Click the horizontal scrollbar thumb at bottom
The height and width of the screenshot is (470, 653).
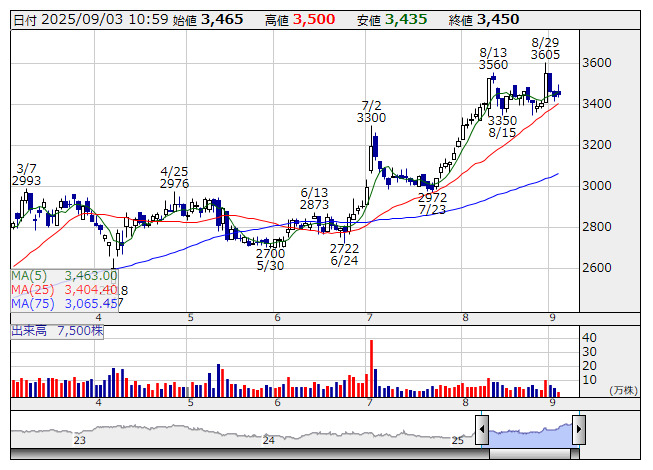point(530,454)
